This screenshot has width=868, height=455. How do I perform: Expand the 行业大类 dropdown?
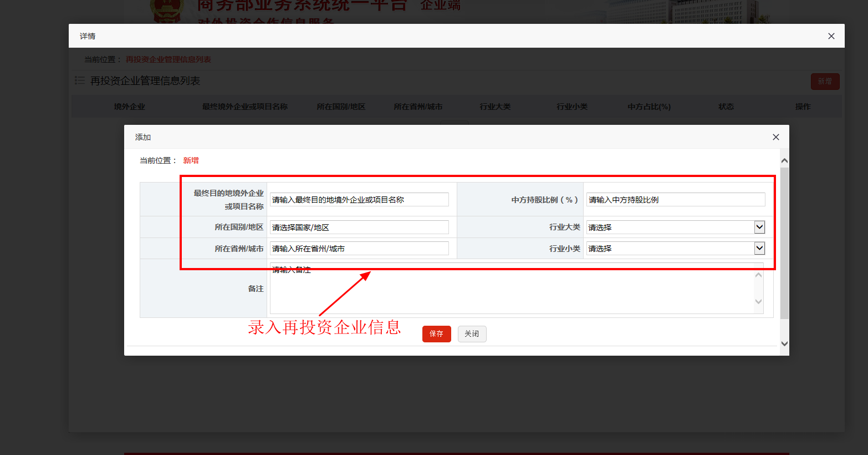click(759, 227)
